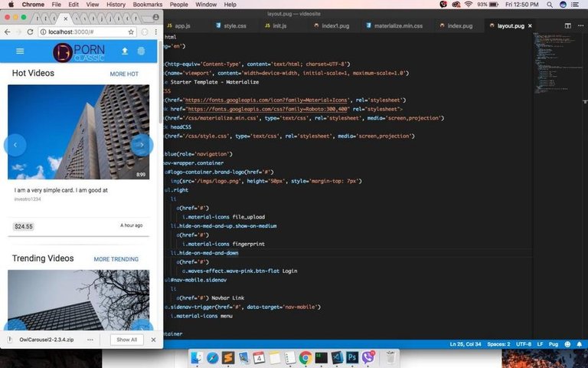Close the Chrome downloads bar
588x368 pixels.
click(153, 340)
